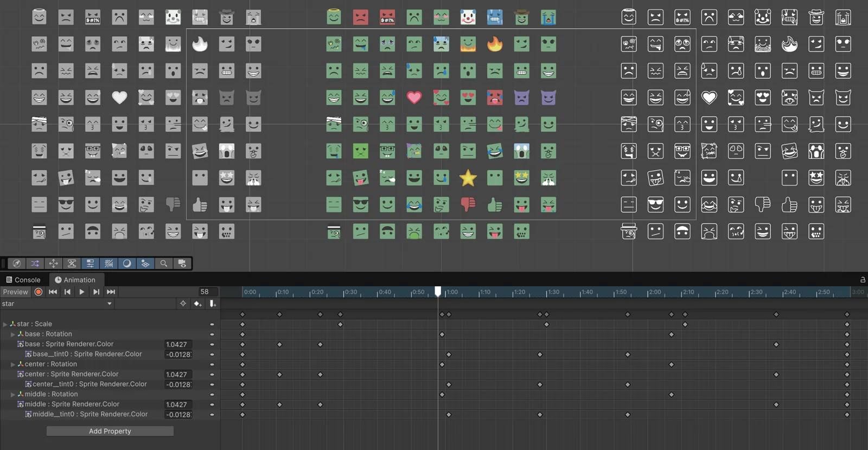Go to the first keyframe of the clip
This screenshot has width=868, height=450.
tap(53, 292)
